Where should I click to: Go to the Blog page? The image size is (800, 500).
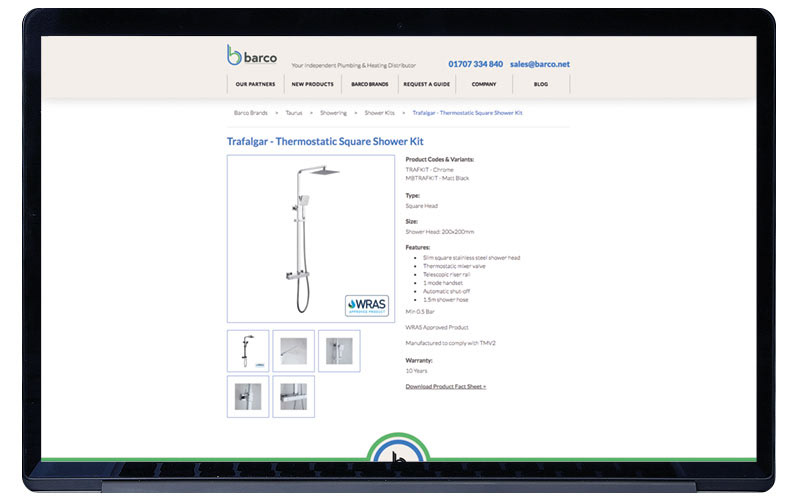click(x=541, y=84)
